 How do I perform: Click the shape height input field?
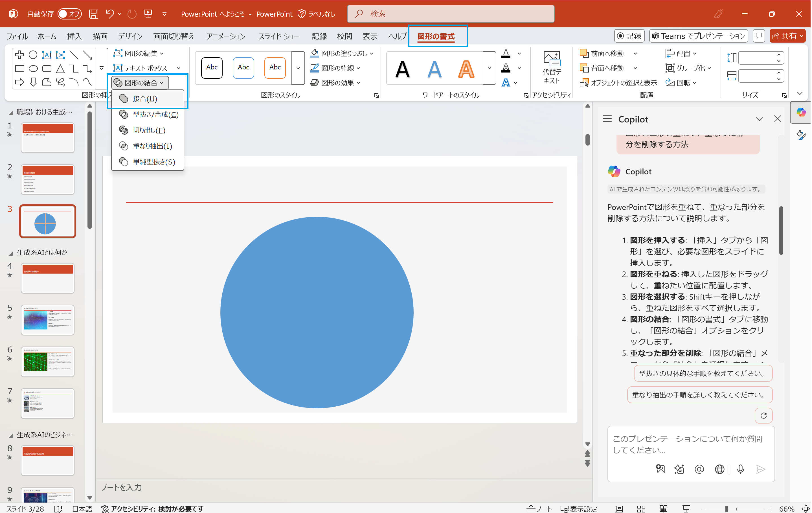(757, 58)
